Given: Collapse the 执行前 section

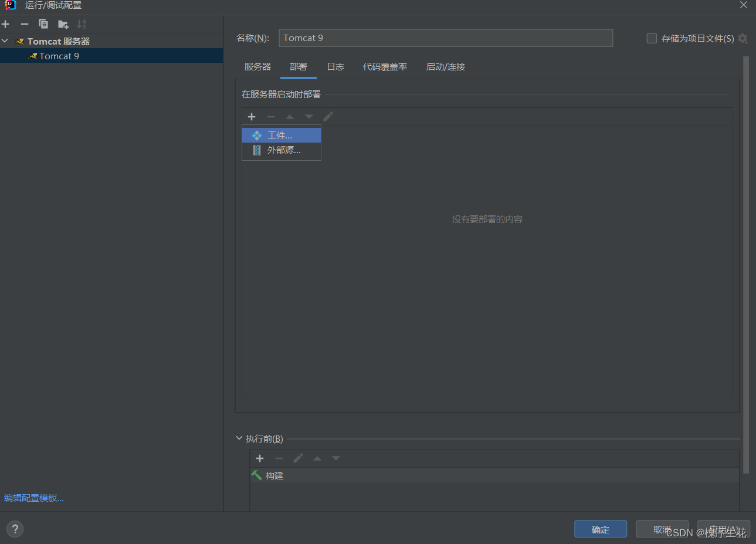Looking at the screenshot, I should tap(239, 438).
